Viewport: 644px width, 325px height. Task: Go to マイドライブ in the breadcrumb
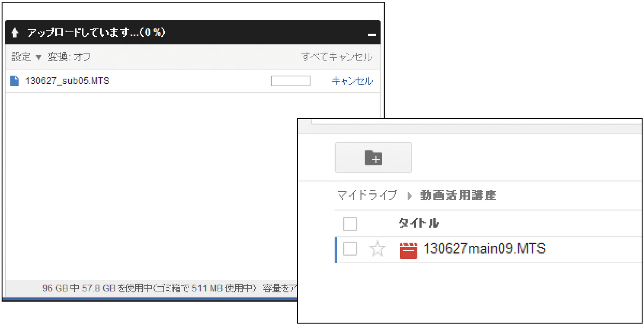coord(367,195)
